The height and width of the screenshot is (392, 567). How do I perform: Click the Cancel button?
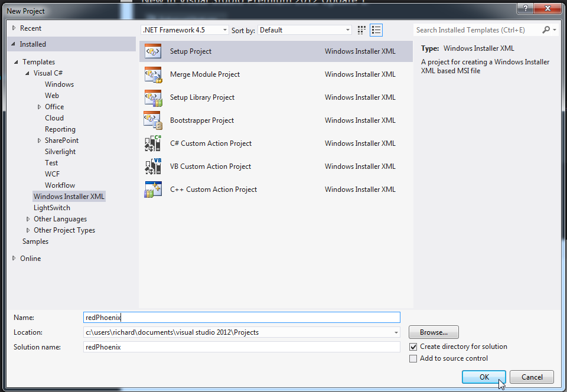pos(532,377)
